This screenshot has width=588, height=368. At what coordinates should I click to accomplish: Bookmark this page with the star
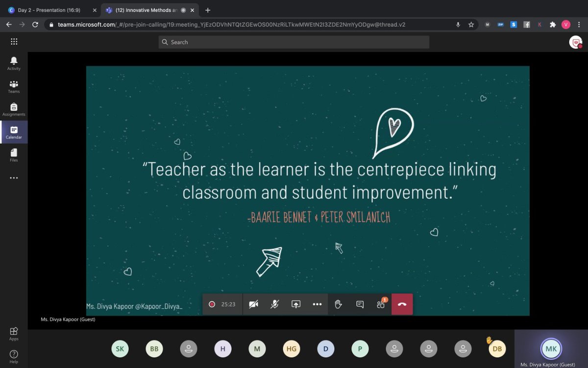pos(471,25)
